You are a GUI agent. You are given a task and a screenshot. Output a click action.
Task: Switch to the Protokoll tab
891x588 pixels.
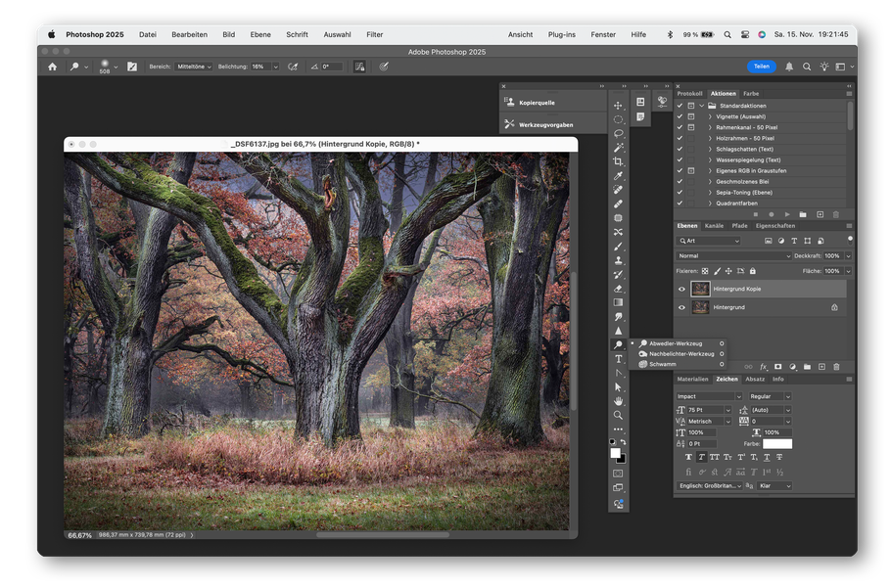pyautogui.click(x=690, y=94)
